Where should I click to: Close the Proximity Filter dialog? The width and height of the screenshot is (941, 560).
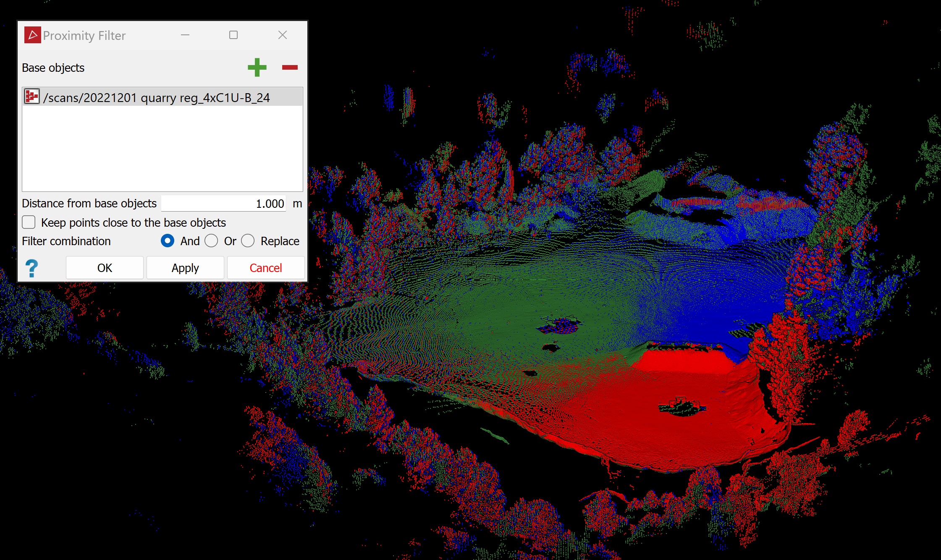283,35
